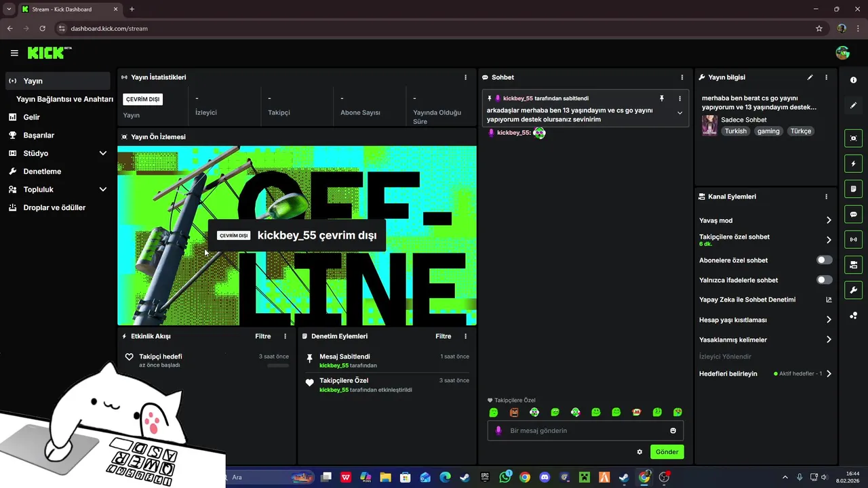The height and width of the screenshot is (488, 868).
Task: Open Microsoft Edge from the taskbar
Action: (445, 477)
